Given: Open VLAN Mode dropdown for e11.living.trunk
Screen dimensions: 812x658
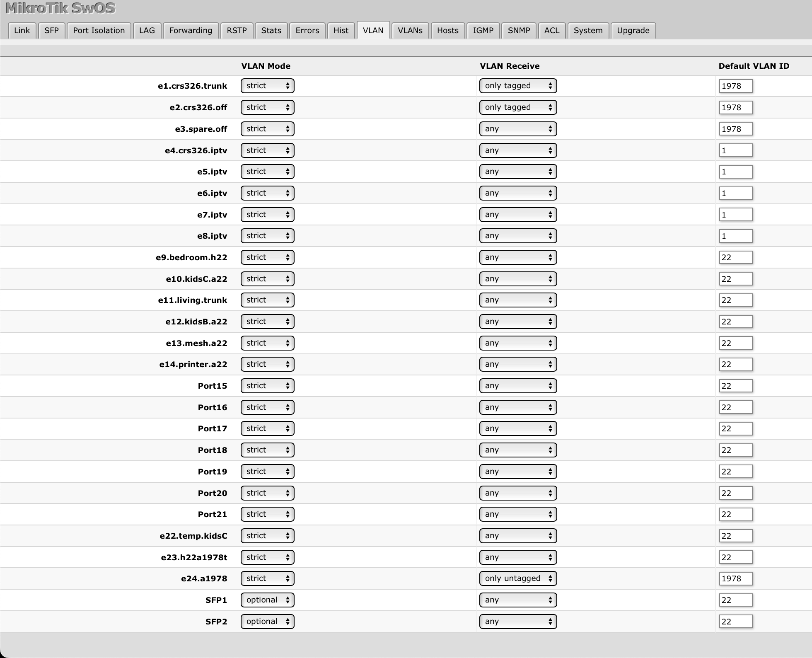Looking at the screenshot, I should [x=268, y=300].
